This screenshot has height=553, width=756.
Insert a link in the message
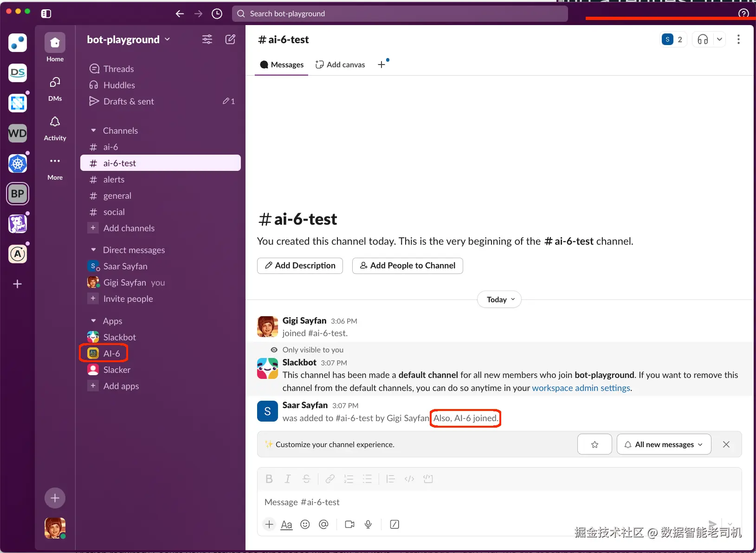pyautogui.click(x=330, y=479)
